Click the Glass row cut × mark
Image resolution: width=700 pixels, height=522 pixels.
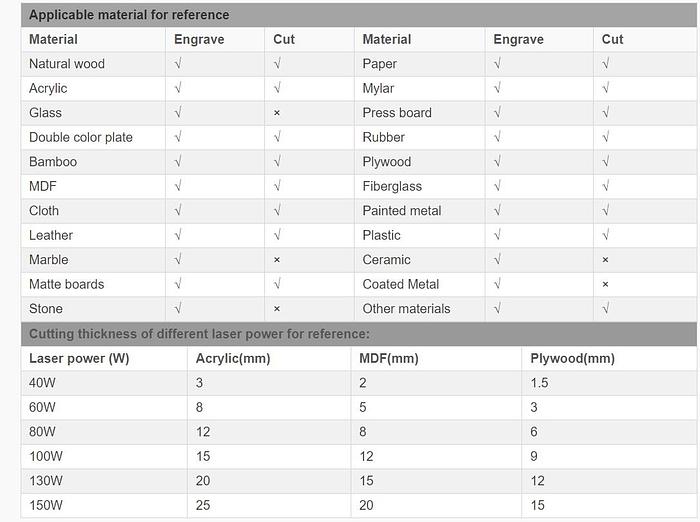pyautogui.click(x=277, y=113)
